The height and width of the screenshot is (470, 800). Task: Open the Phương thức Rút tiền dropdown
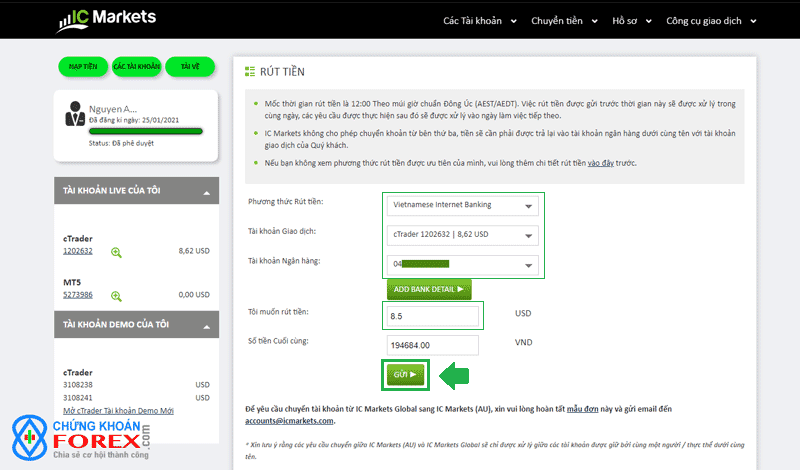(x=462, y=206)
